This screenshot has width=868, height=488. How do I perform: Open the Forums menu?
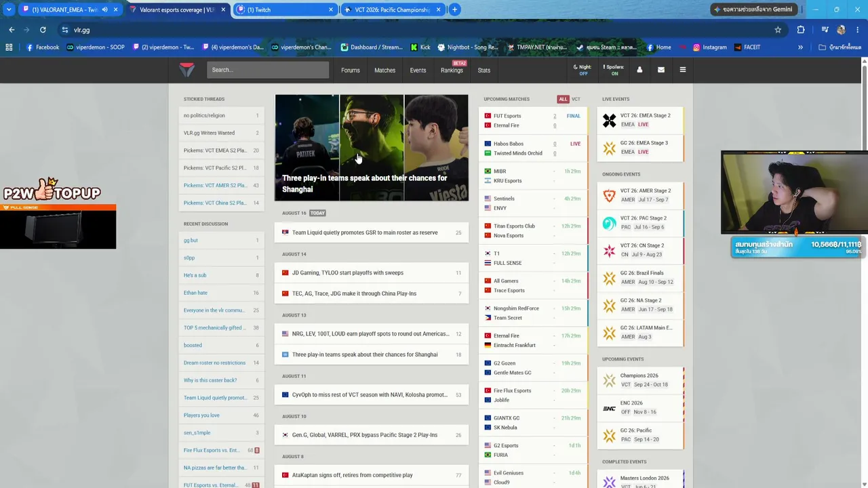pyautogui.click(x=351, y=70)
